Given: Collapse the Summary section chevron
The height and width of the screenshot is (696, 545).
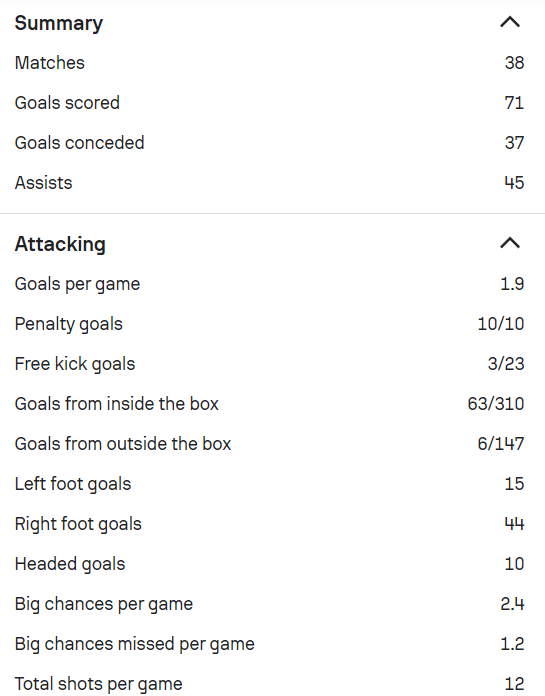Looking at the screenshot, I should click(510, 22).
